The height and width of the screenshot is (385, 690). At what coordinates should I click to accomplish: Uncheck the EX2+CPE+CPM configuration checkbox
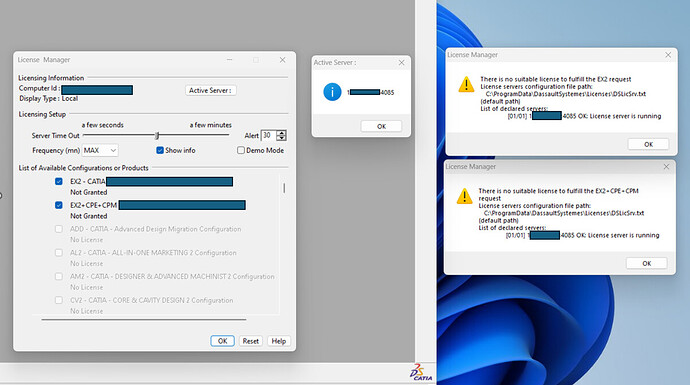(x=59, y=205)
